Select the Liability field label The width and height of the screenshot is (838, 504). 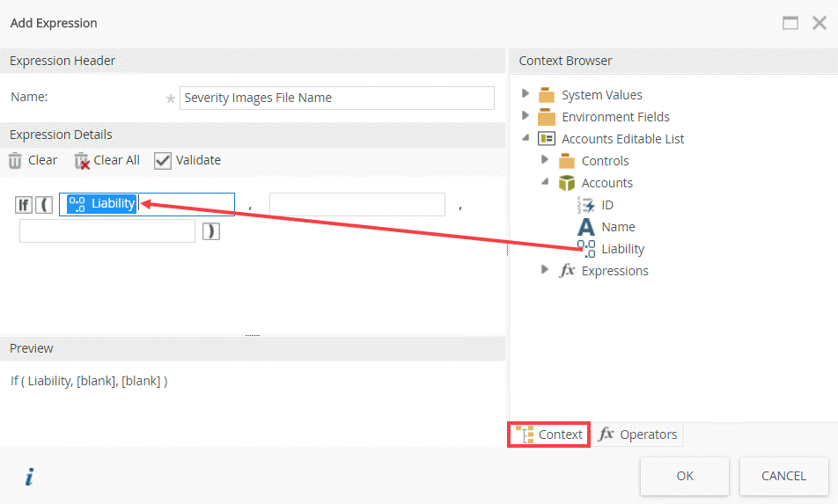pyautogui.click(x=622, y=249)
